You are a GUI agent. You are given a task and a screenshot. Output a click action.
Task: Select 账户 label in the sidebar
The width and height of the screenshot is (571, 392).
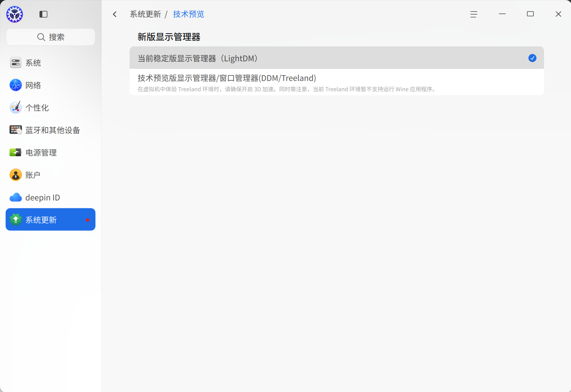[x=33, y=175]
